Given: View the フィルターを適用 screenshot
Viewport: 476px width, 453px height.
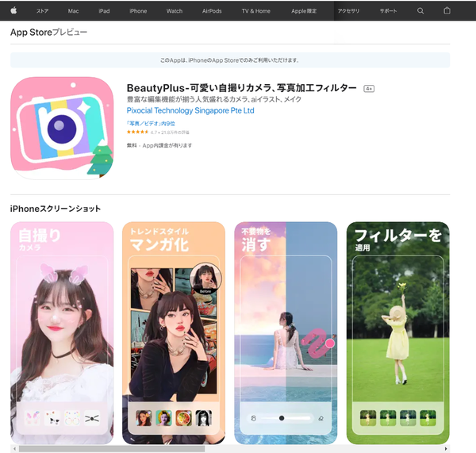Looking at the screenshot, I should [x=398, y=332].
